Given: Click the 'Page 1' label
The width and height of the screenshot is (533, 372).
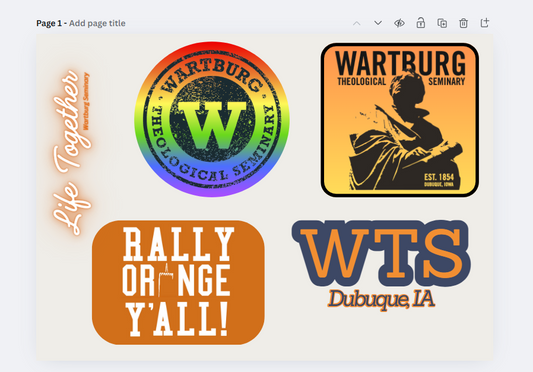Looking at the screenshot, I should pyautogui.click(x=49, y=23).
